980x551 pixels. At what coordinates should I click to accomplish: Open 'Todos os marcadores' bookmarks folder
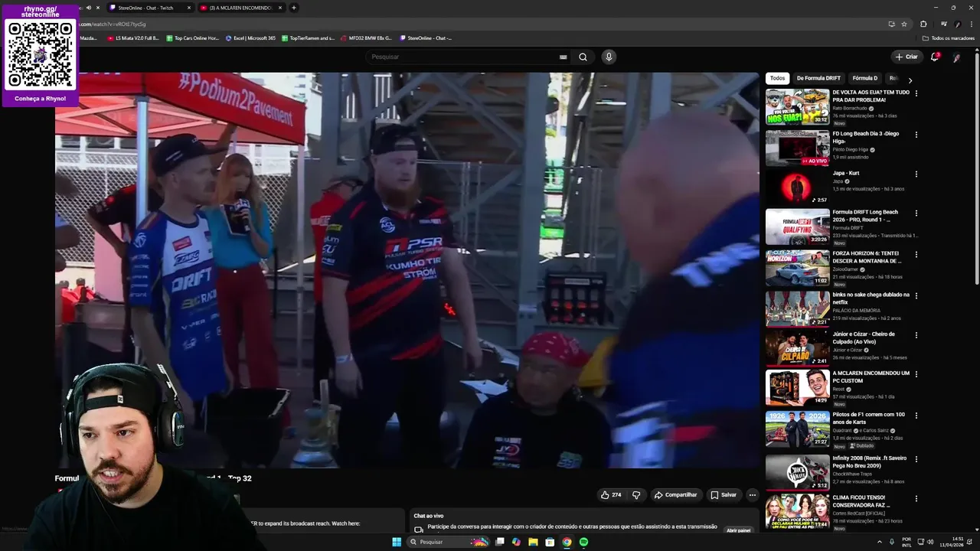948,37
